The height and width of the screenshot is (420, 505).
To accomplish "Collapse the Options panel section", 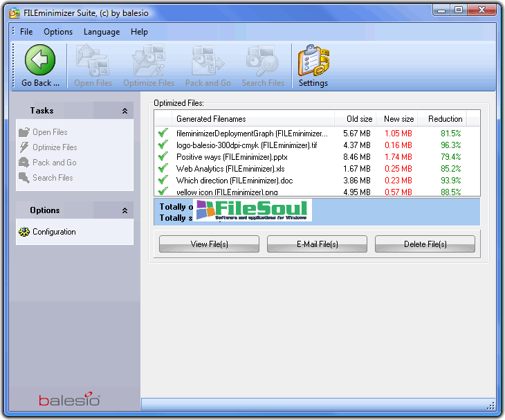I will 125,210.
